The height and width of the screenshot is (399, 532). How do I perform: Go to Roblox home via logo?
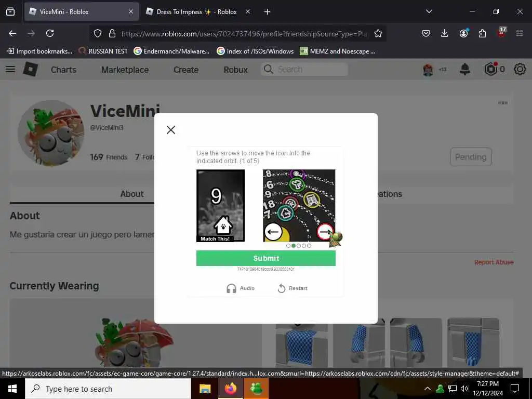(x=31, y=69)
